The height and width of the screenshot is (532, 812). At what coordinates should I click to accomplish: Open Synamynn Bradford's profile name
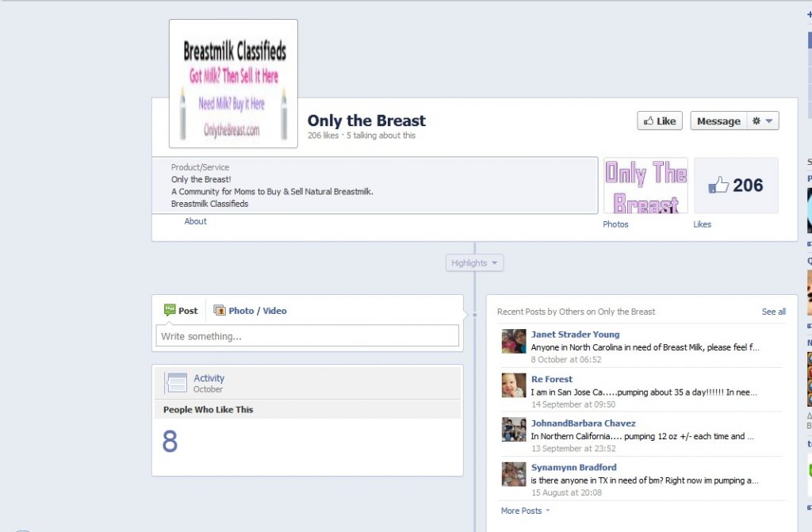[x=574, y=467]
